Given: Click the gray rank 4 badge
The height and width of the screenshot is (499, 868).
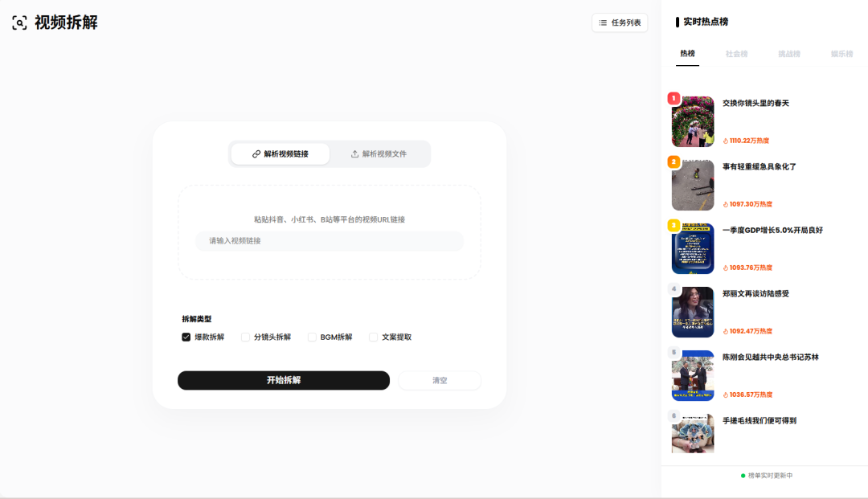Looking at the screenshot, I should pyautogui.click(x=674, y=288).
